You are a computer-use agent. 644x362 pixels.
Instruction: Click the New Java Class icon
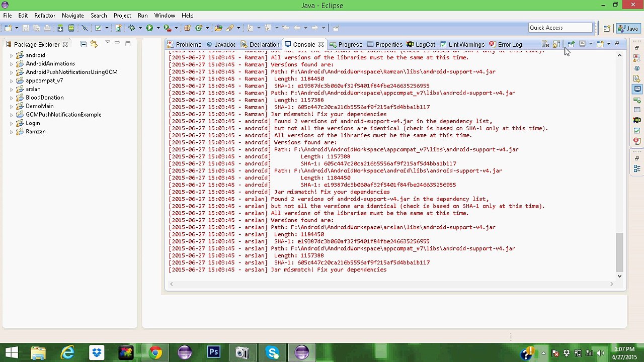point(198,28)
